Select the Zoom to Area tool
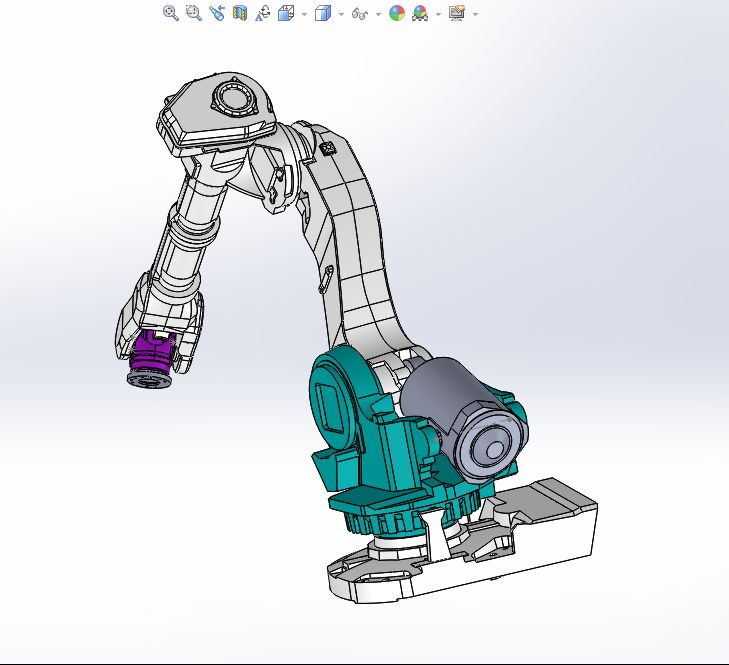Viewport: 729px width, 665px height. [x=193, y=13]
